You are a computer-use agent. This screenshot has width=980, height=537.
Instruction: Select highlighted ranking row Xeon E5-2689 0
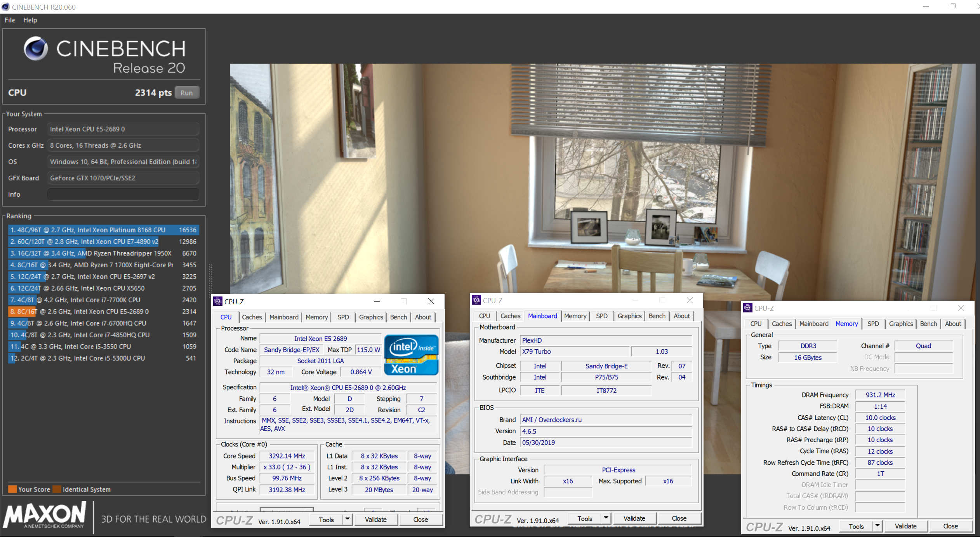point(104,311)
